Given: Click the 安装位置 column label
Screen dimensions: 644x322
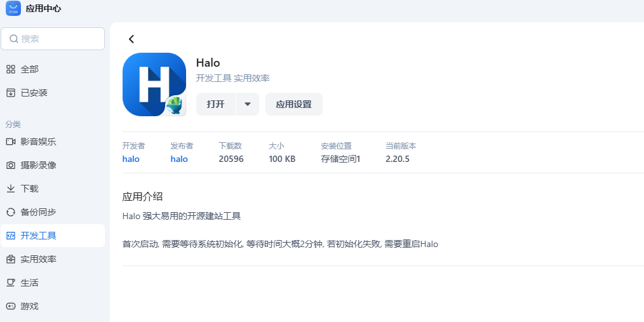Looking at the screenshot, I should [x=336, y=146].
